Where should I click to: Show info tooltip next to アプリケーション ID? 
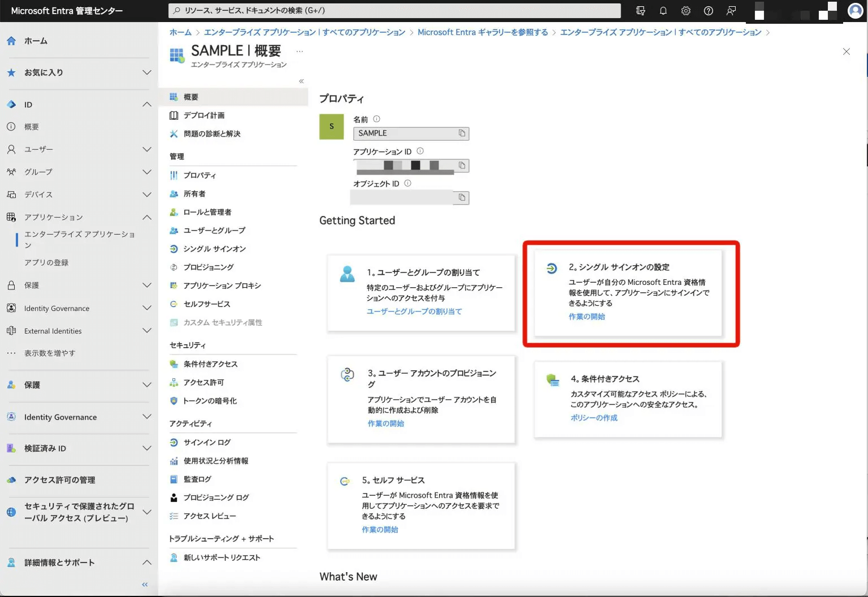(420, 152)
